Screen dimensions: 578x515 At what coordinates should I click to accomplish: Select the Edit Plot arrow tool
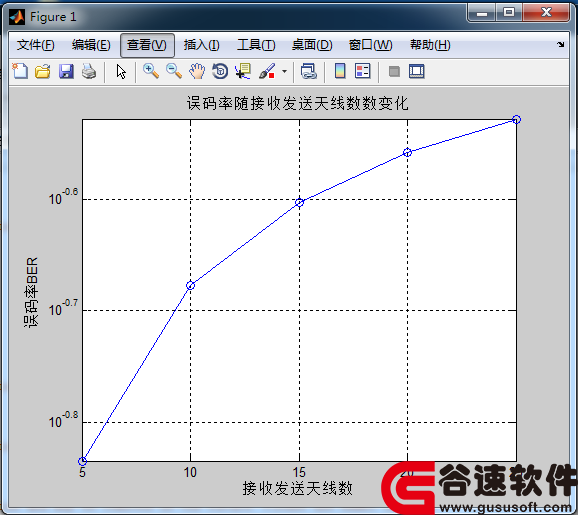pos(121,72)
